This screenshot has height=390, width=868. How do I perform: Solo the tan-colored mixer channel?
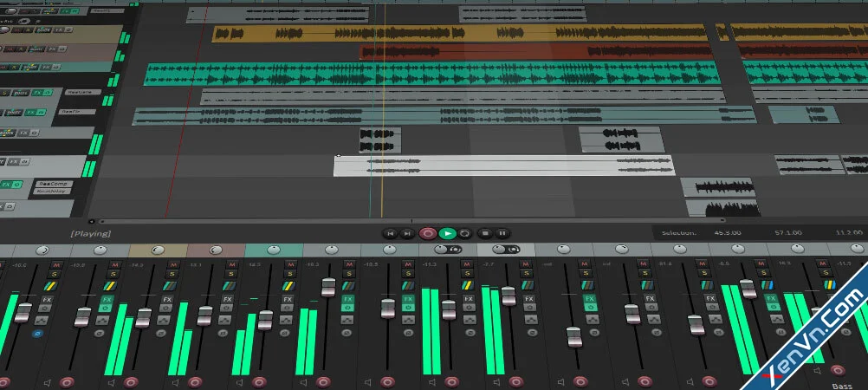pos(172,274)
